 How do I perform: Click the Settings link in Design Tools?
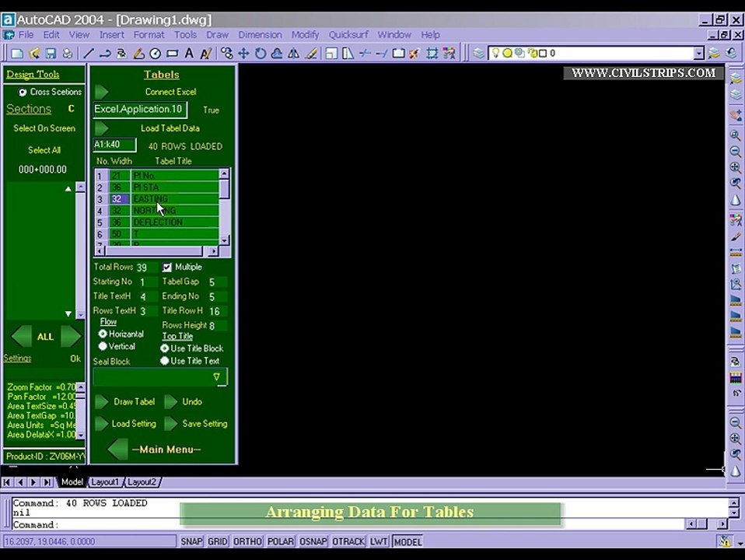pos(17,358)
